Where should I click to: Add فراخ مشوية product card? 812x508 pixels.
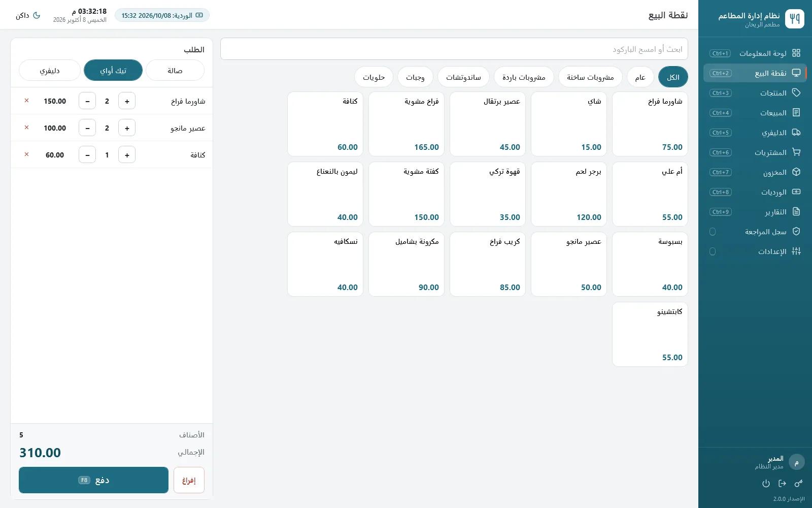click(x=407, y=124)
